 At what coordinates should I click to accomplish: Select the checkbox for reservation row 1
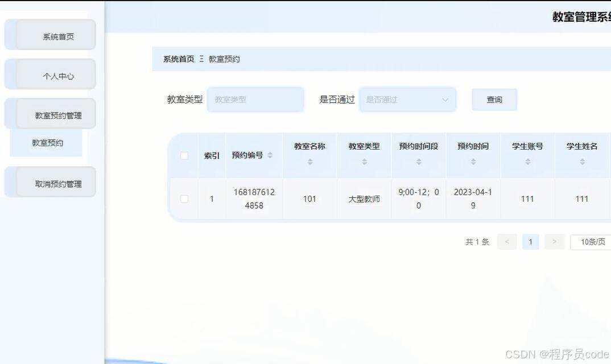click(x=184, y=198)
